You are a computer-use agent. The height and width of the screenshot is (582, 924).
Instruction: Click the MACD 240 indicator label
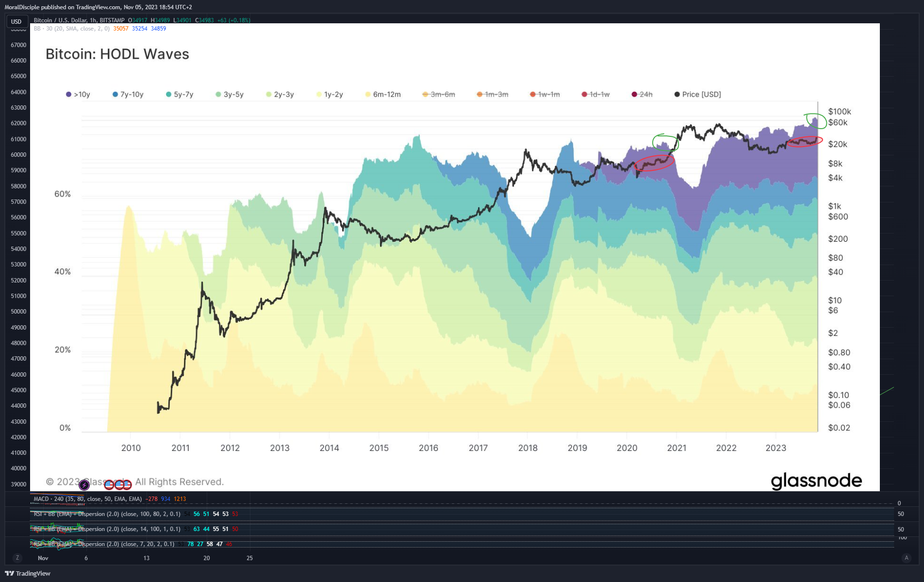pyautogui.click(x=87, y=499)
